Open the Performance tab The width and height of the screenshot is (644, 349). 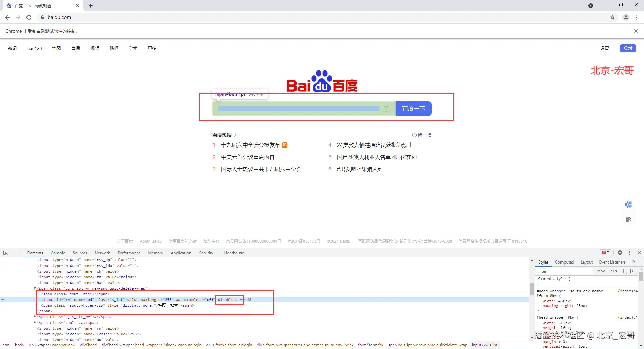[x=129, y=253]
